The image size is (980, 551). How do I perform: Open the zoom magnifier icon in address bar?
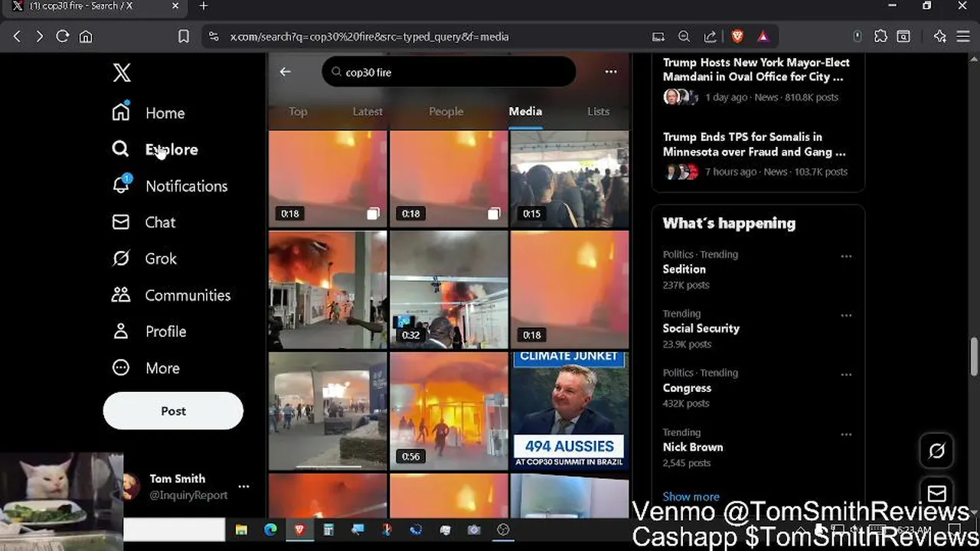click(684, 36)
